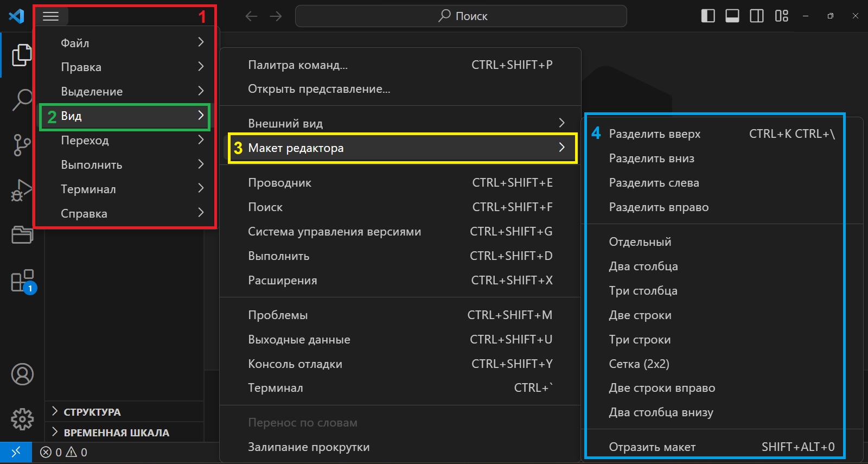Go forward with the right arrow
The width and height of the screenshot is (868, 464).
pyautogui.click(x=276, y=16)
